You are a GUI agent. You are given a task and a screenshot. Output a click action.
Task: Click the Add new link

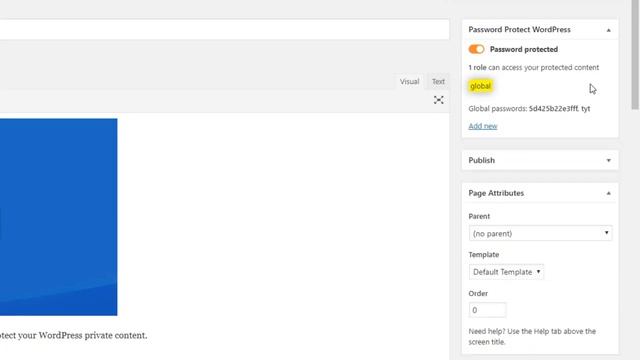tap(483, 126)
